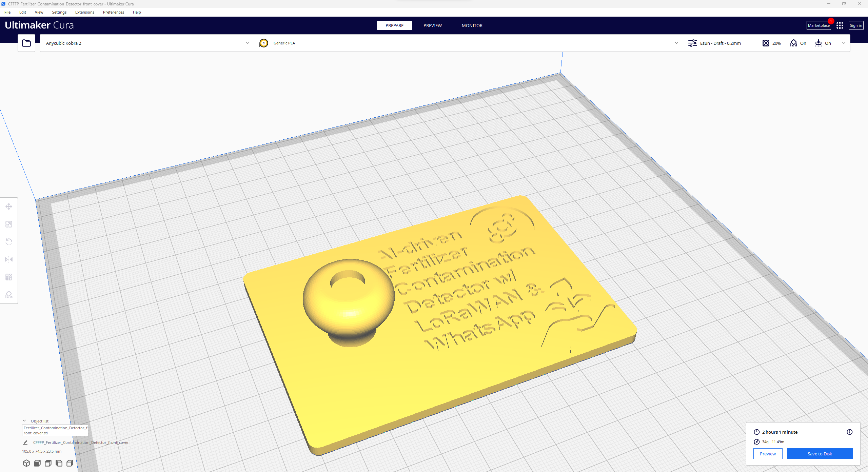The image size is (868, 472).
Task: Toggle adhesion setting showing On
Action: [x=823, y=43]
